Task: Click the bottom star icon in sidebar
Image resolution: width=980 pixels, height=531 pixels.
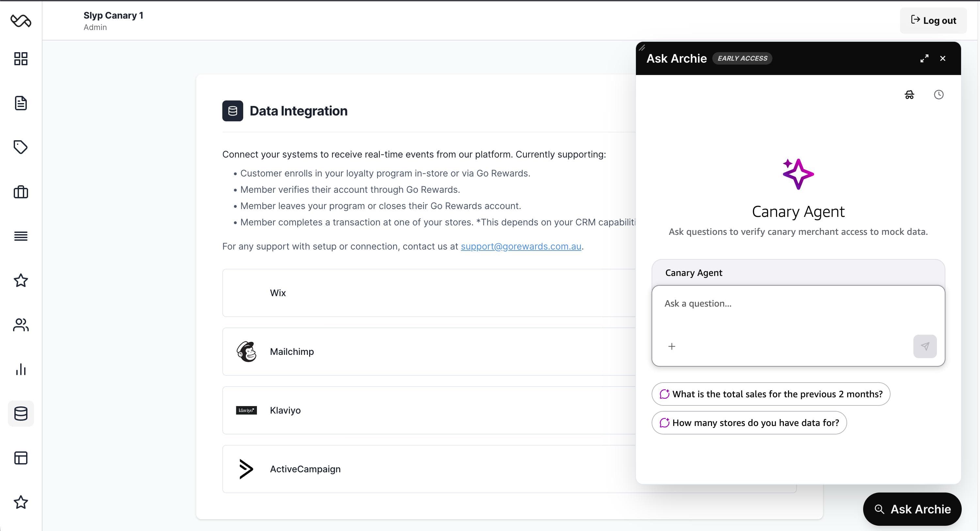Action: tap(21, 502)
